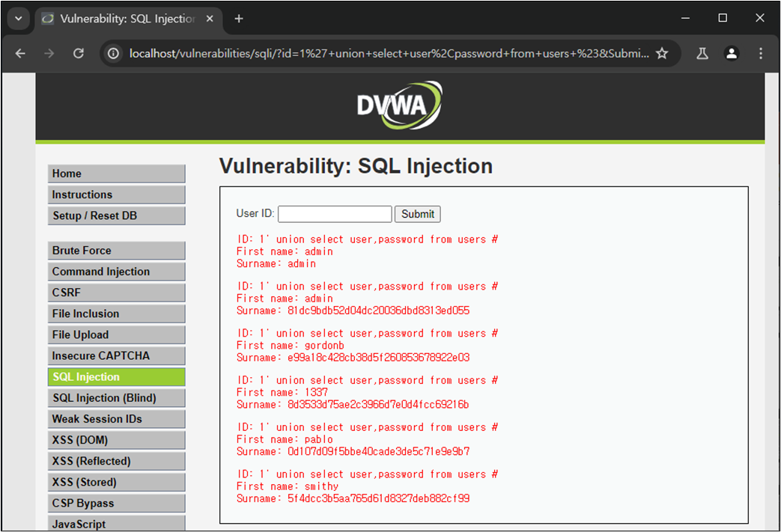The height and width of the screenshot is (532, 781).
Task: Click the First name: smithy line
Action: pyautogui.click(x=288, y=486)
